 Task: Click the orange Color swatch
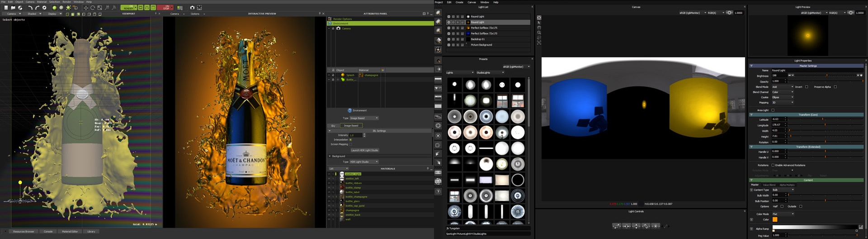coord(775,220)
